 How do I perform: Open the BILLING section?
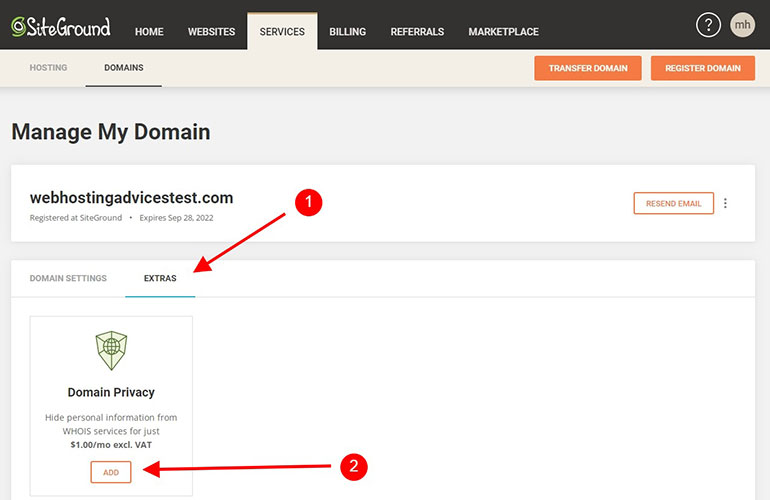[x=348, y=32]
